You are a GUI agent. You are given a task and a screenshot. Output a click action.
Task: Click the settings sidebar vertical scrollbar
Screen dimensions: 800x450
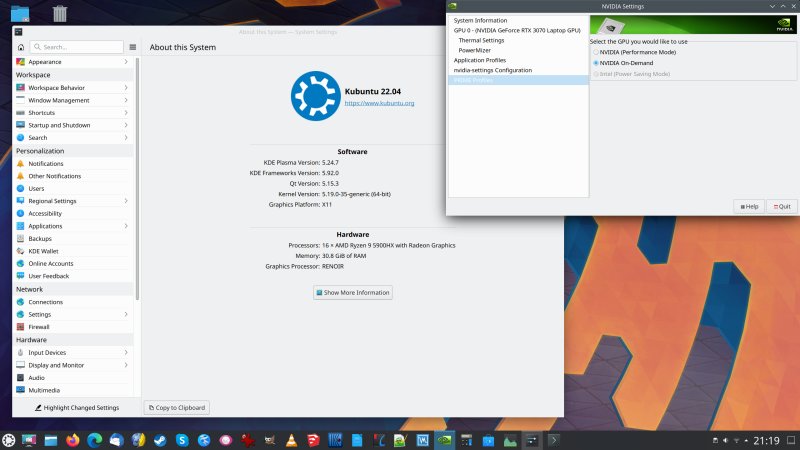tap(138, 180)
